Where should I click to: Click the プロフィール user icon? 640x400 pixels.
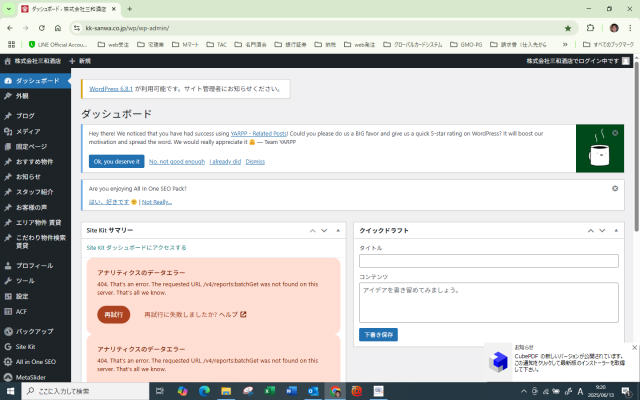point(8,266)
